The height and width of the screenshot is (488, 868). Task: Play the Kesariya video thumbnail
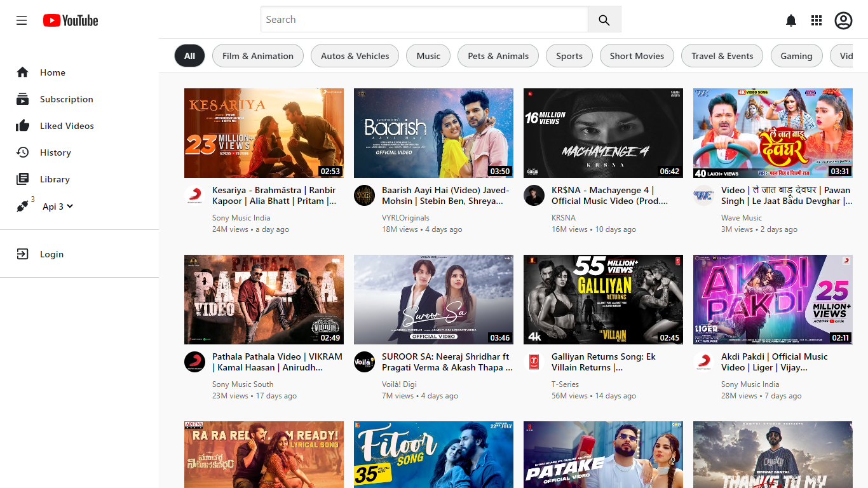[264, 133]
